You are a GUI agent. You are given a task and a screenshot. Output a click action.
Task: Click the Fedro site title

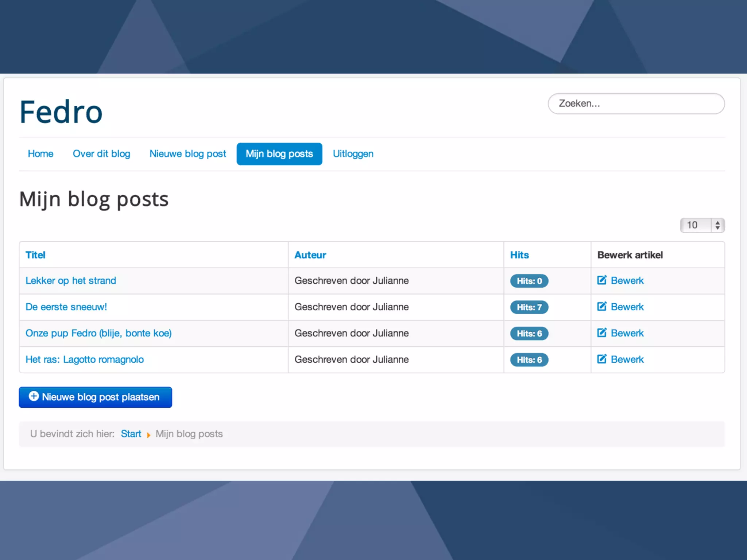click(x=61, y=112)
